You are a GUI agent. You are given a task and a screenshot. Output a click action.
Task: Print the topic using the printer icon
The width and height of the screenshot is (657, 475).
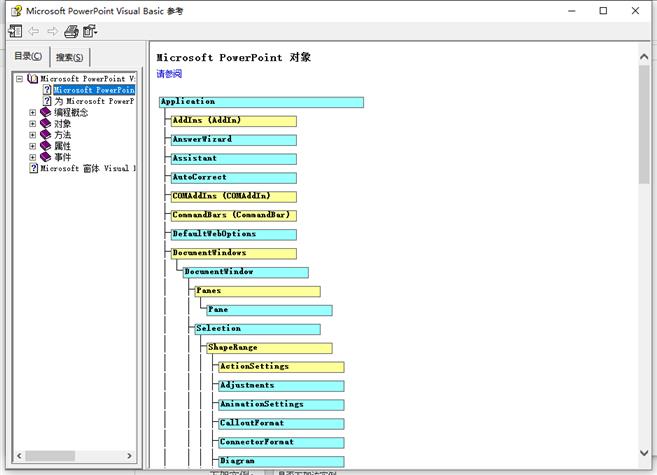click(x=71, y=31)
